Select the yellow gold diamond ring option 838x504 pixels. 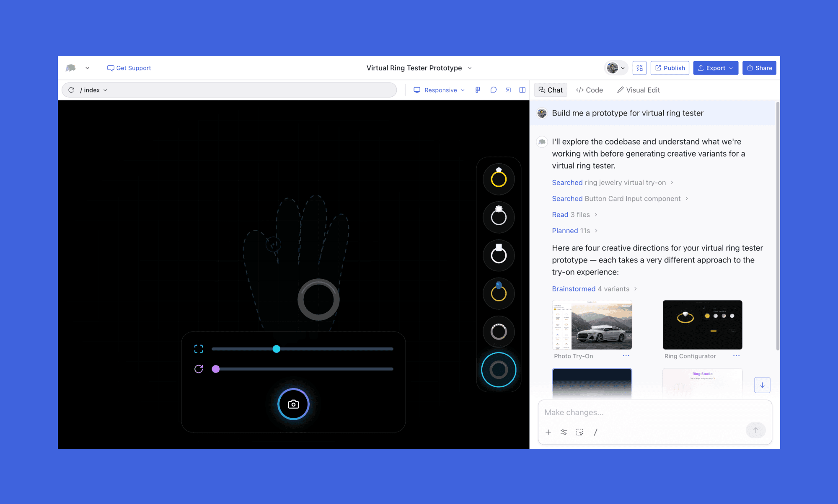[499, 179]
